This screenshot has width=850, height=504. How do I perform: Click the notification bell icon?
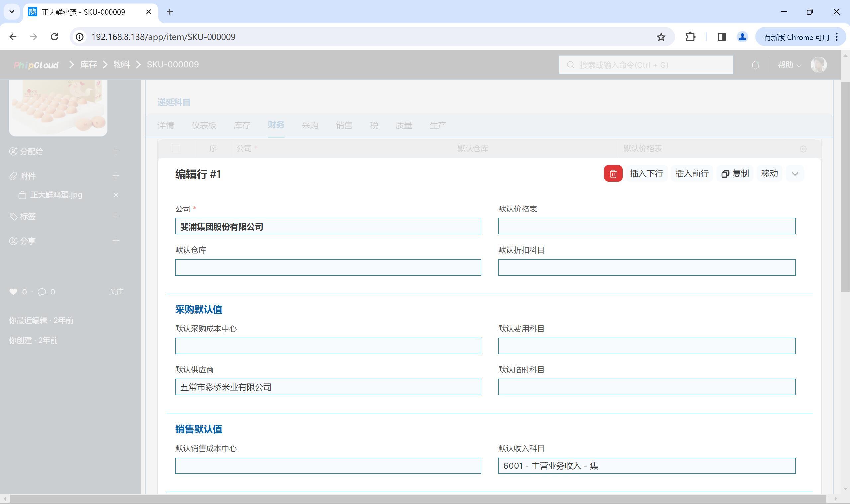755,65
